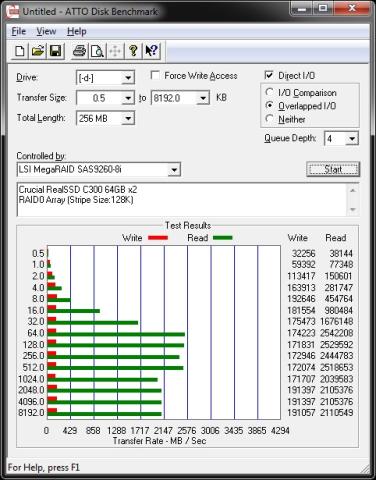Click 'Crucial RealSSD C300 64GB x2' text

[x=78, y=190]
